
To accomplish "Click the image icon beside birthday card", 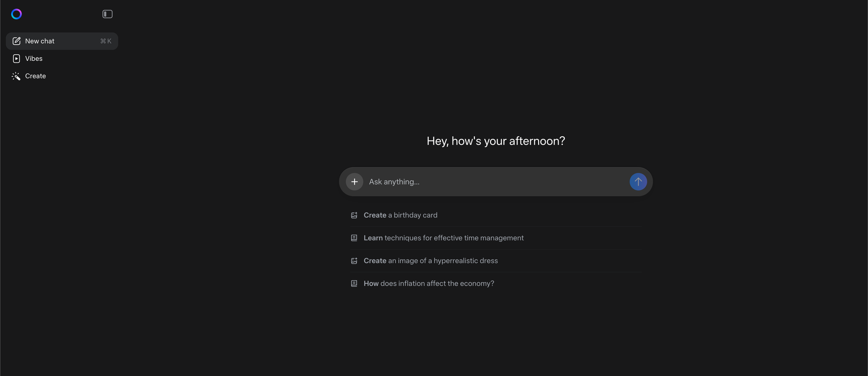I will coord(354,215).
